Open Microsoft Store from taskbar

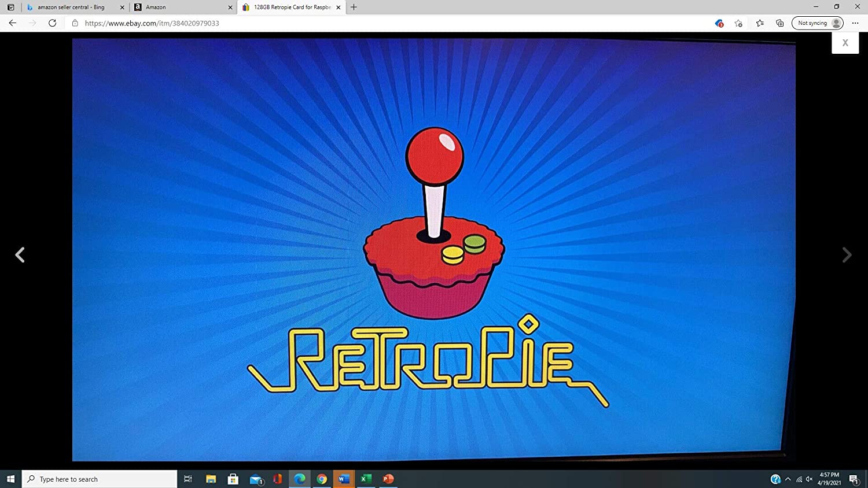click(233, 479)
